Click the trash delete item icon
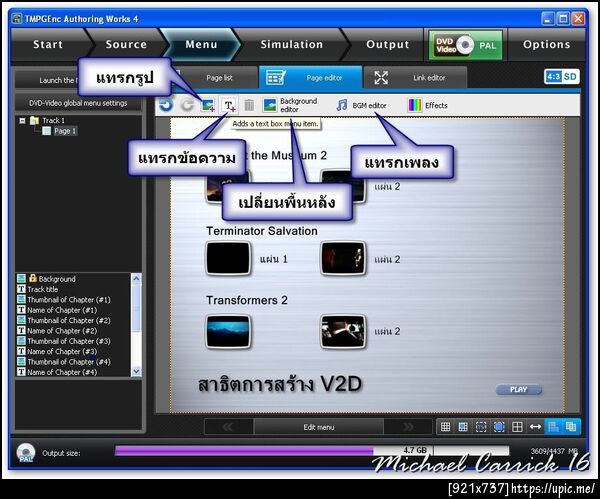 tap(249, 105)
